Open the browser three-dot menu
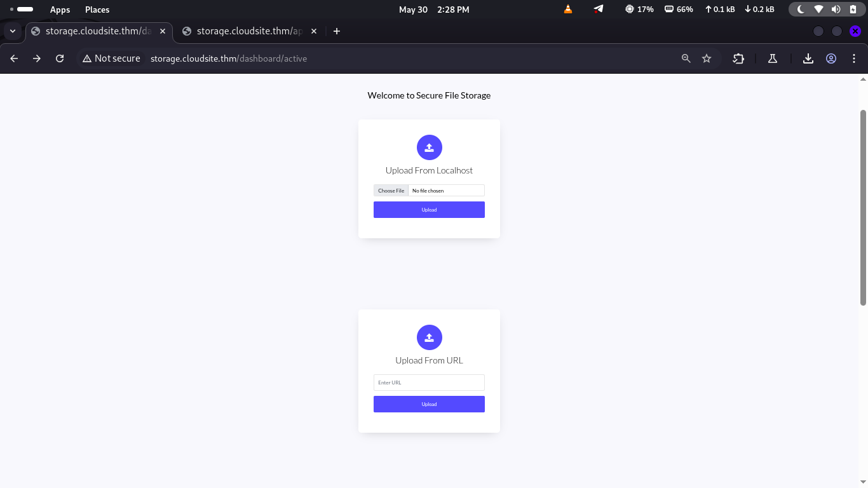Screen dimensions: 868x488 [x=854, y=58]
